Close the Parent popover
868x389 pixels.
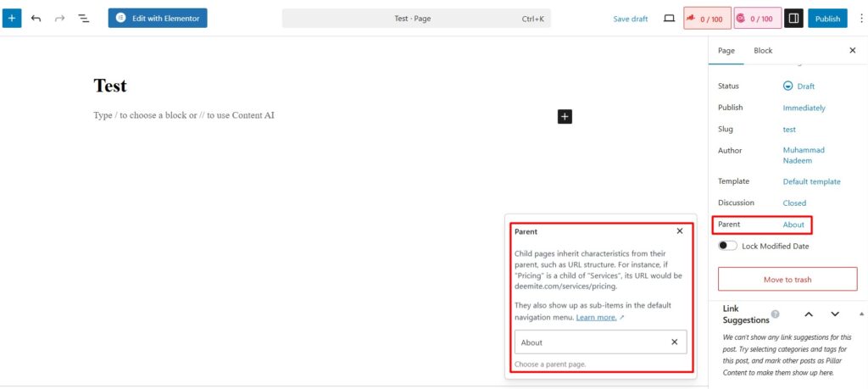pyautogui.click(x=680, y=231)
